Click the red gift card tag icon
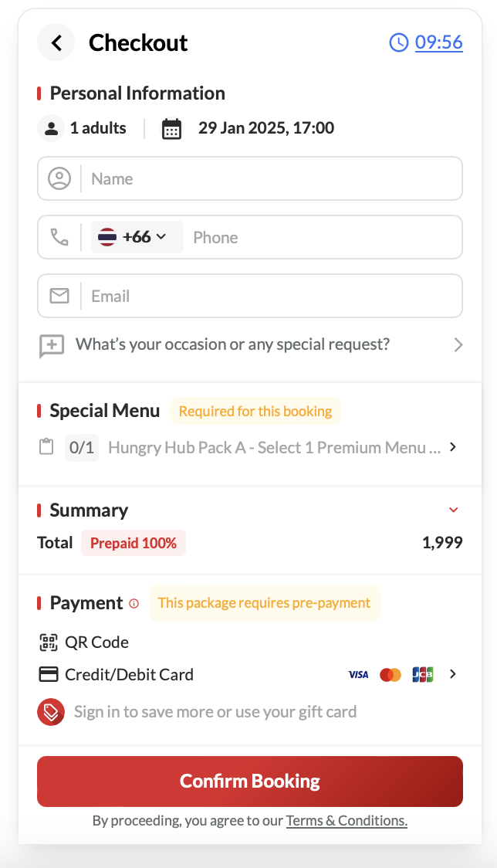 tap(51, 712)
